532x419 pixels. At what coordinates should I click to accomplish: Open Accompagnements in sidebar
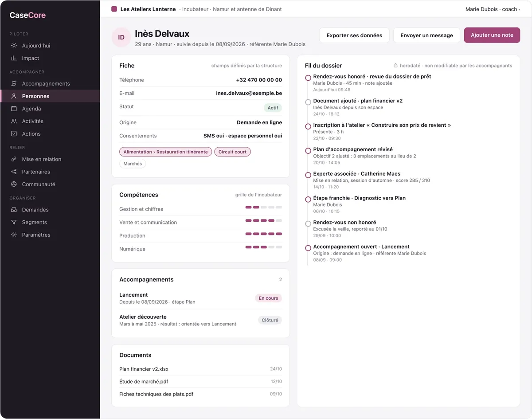point(50,83)
